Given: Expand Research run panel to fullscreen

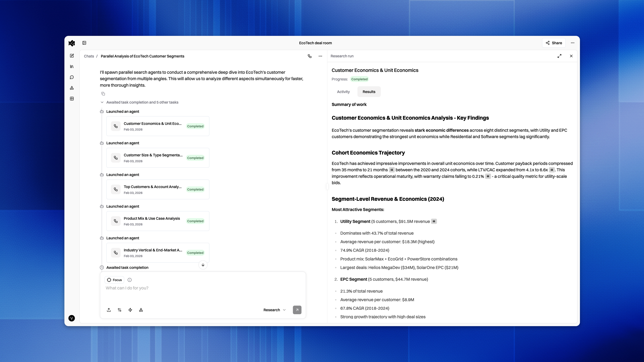Looking at the screenshot, I should tap(559, 56).
